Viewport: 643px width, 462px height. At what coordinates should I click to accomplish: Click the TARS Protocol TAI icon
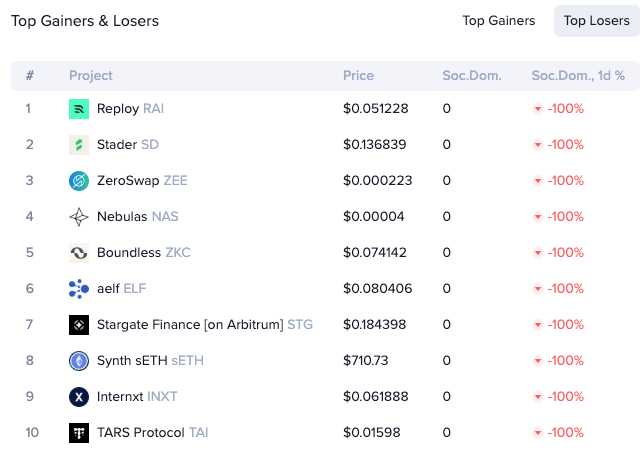(x=79, y=433)
